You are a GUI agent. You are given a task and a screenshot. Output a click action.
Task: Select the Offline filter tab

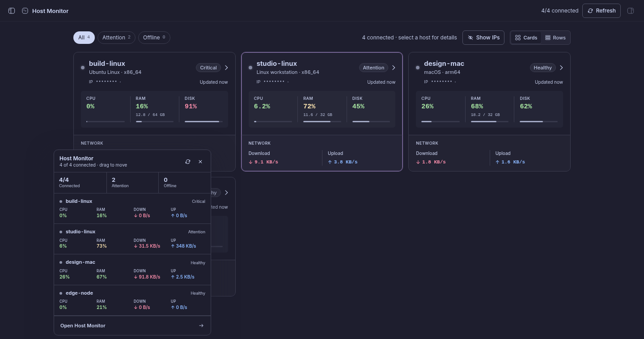[x=154, y=38]
